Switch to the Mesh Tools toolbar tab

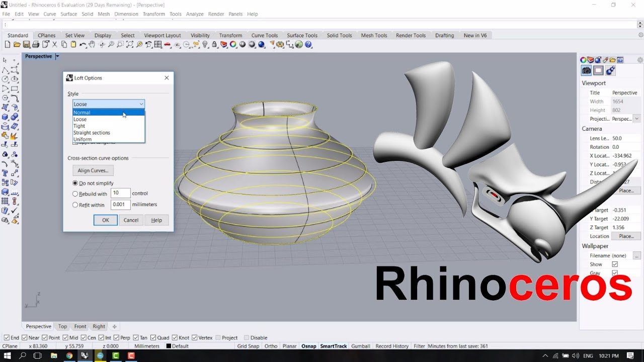[x=374, y=35]
